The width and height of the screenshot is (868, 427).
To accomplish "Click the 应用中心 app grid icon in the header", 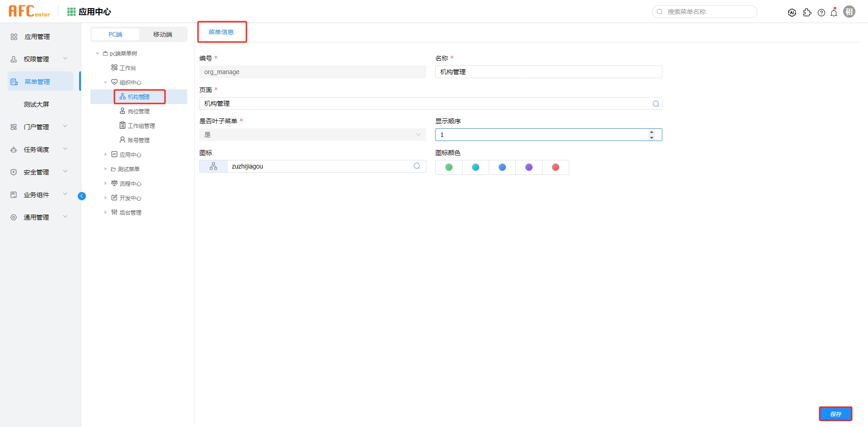I will coord(71,12).
